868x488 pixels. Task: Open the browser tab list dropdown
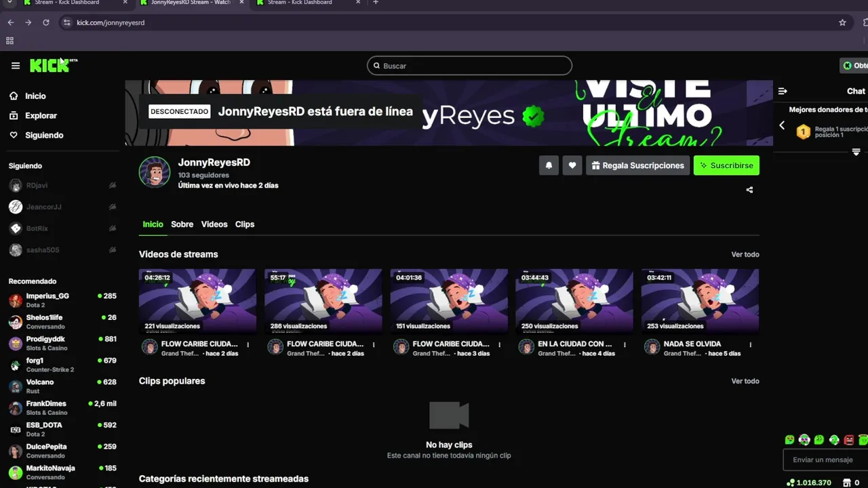pos(9,3)
